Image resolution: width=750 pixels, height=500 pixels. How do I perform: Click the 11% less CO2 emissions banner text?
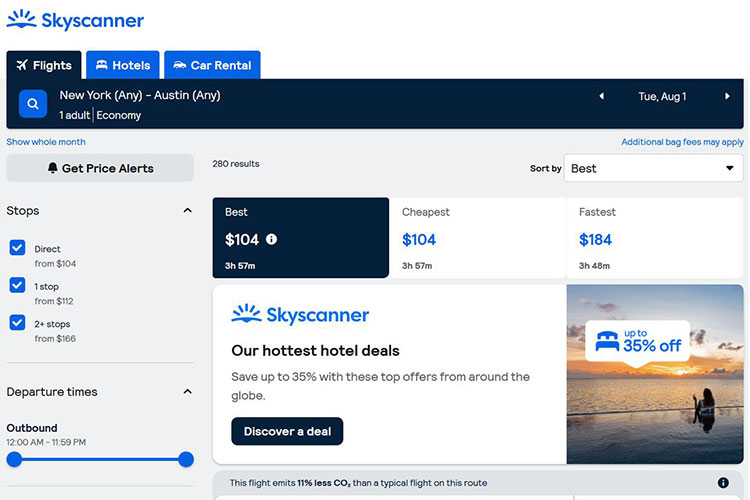click(358, 483)
